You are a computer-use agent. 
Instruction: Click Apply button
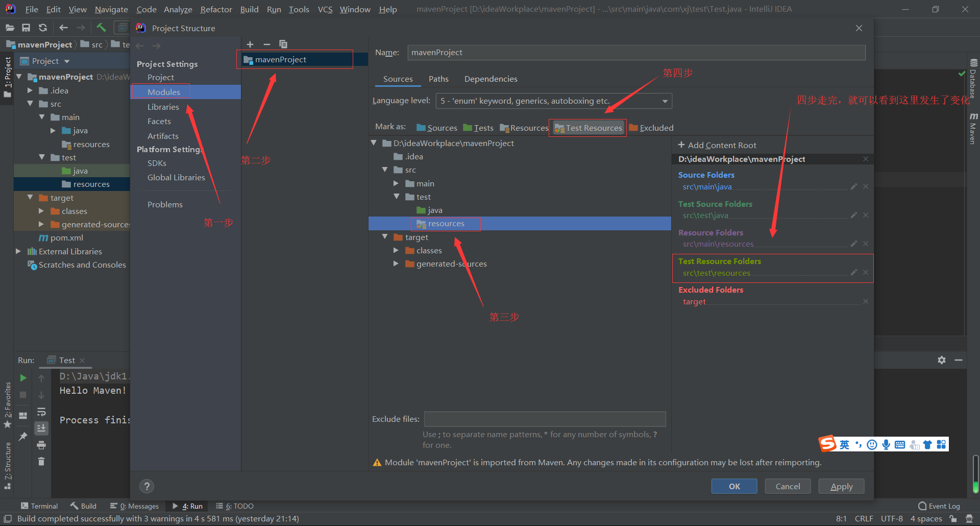(x=841, y=486)
